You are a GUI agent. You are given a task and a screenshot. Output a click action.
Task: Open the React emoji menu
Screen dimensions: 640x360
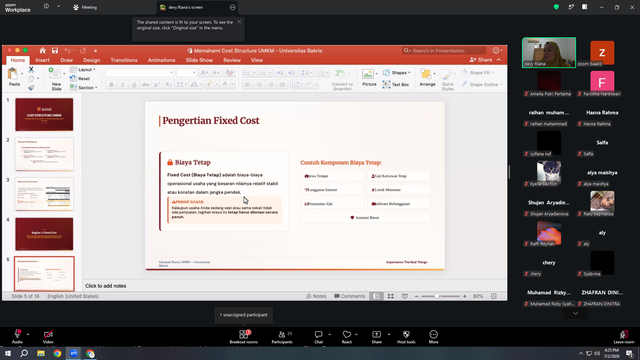coord(347,334)
